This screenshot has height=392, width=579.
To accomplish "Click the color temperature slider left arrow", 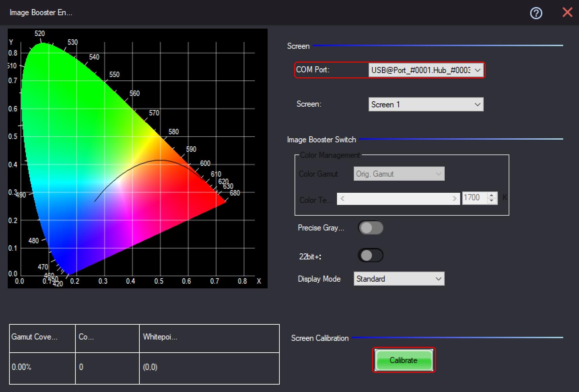I will coord(342,199).
